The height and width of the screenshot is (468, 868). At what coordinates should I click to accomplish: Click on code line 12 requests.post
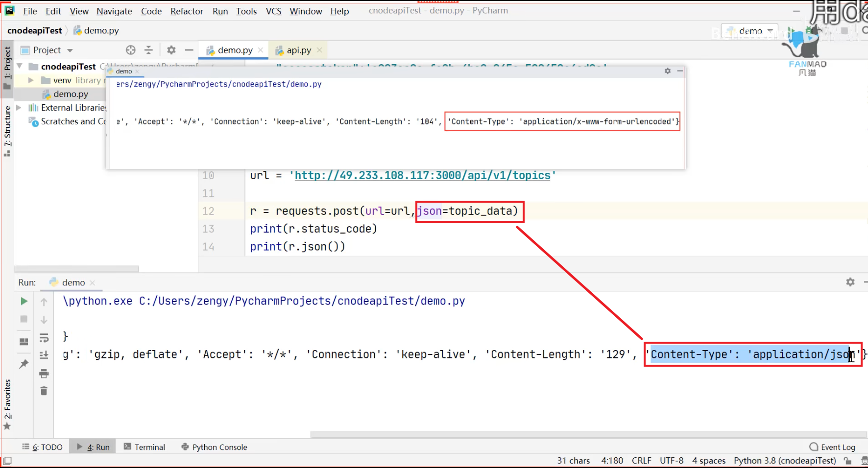pyautogui.click(x=384, y=211)
